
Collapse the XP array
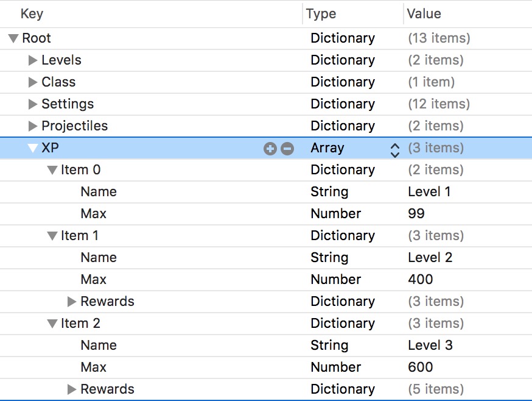coord(33,148)
